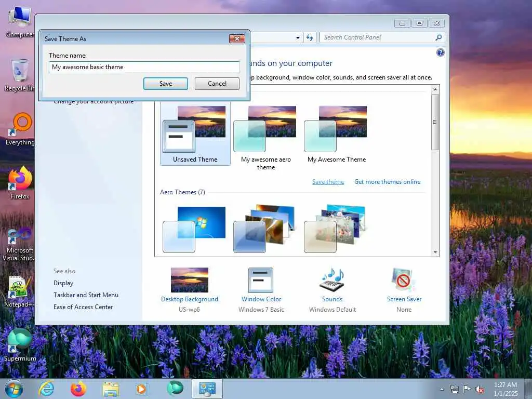Select Notepad++ desktop shortcut
Screen dimensions: 532x399
pyautogui.click(x=19, y=292)
